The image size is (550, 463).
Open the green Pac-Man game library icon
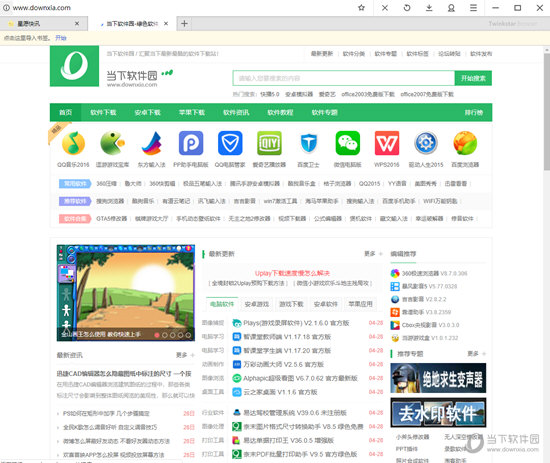113,143
